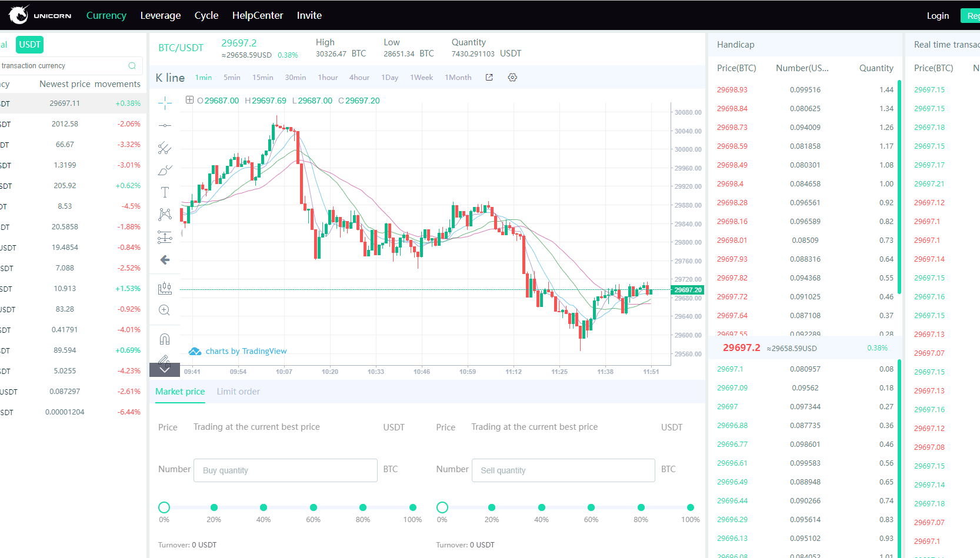Click the Buy quantity input field
Image resolution: width=980 pixels, height=558 pixels.
coord(285,470)
